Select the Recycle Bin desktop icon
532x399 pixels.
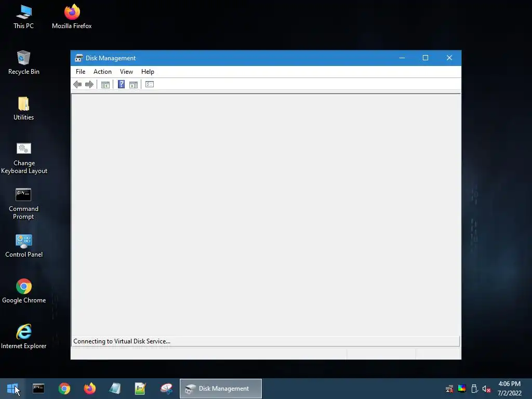click(24, 62)
